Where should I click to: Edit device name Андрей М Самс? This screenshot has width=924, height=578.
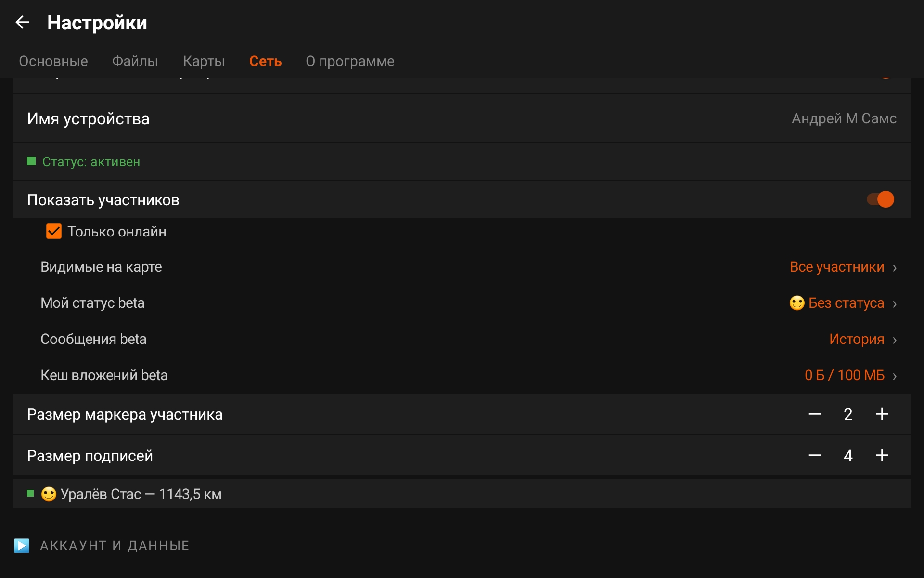(844, 118)
